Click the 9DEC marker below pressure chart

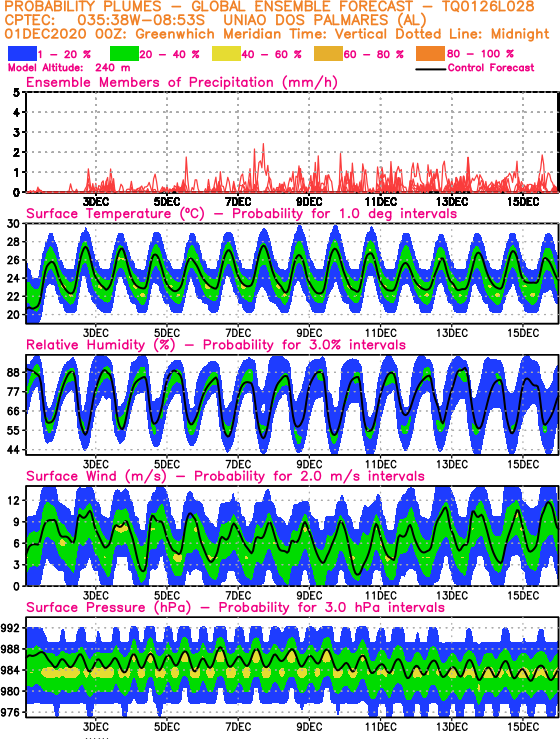309,727
